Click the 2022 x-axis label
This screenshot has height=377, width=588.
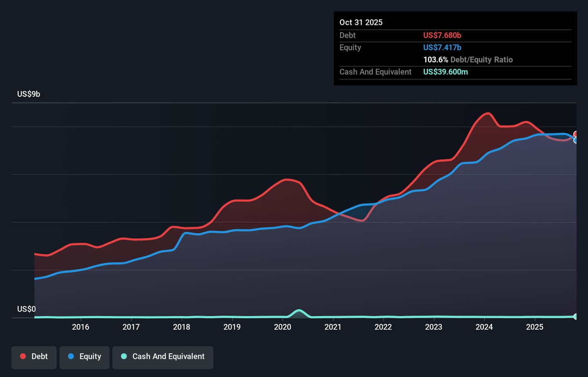point(383,327)
